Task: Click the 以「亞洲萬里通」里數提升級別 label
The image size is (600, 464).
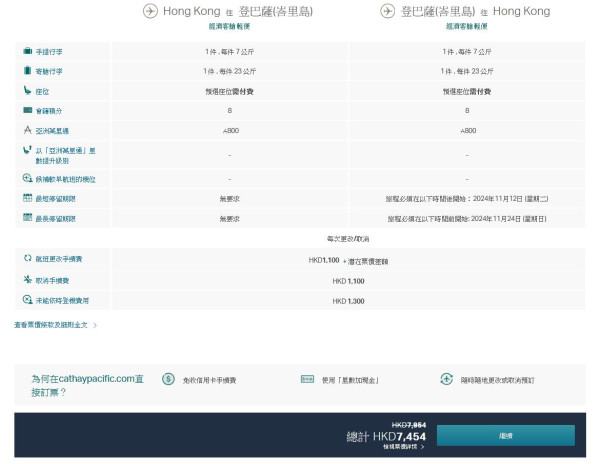Action: [65, 156]
